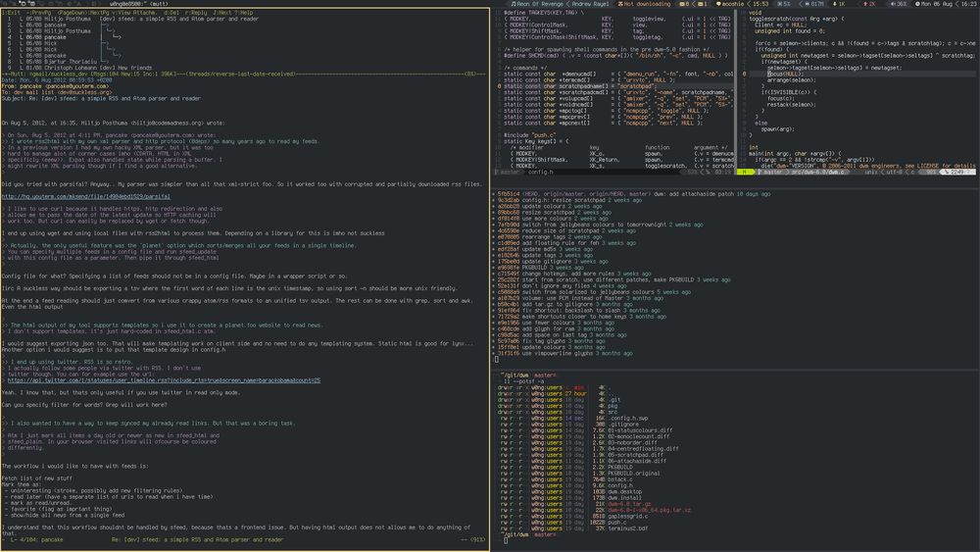This screenshot has width=980, height=552.
Task: Click the 'v:View Attachm.' hint in mutt
Action: [x=133, y=13]
